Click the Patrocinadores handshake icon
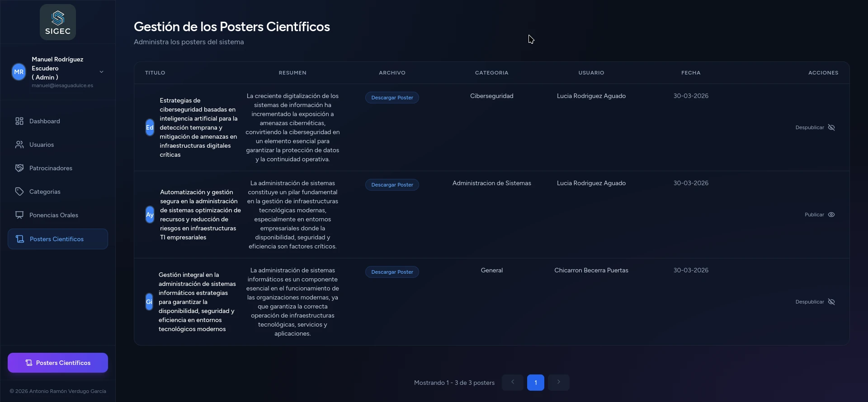The height and width of the screenshot is (402, 868). pyautogui.click(x=19, y=168)
